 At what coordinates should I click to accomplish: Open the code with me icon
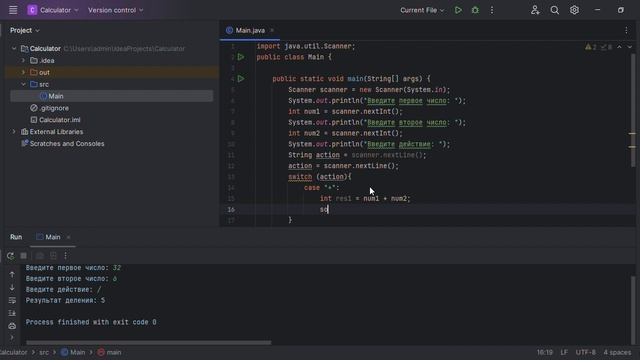tap(535, 10)
